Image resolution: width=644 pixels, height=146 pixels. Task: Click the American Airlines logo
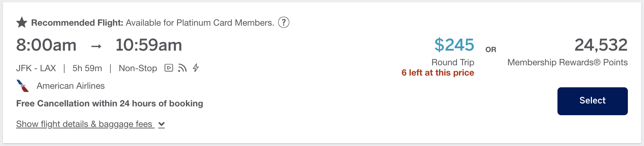pyautogui.click(x=23, y=86)
